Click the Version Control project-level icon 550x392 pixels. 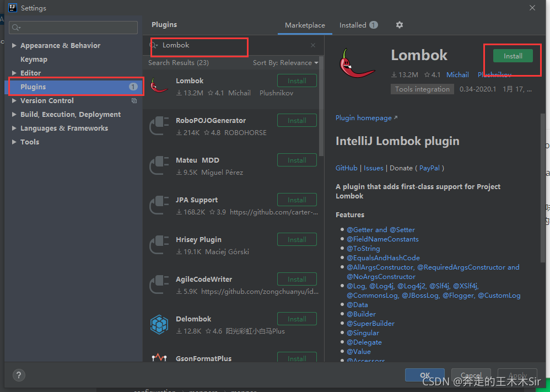point(134,101)
